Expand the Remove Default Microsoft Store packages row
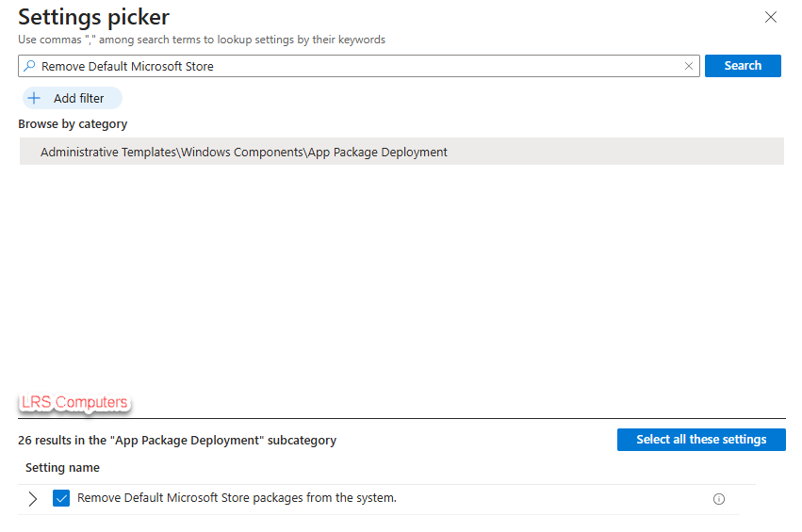The width and height of the screenshot is (802, 532). (x=33, y=499)
